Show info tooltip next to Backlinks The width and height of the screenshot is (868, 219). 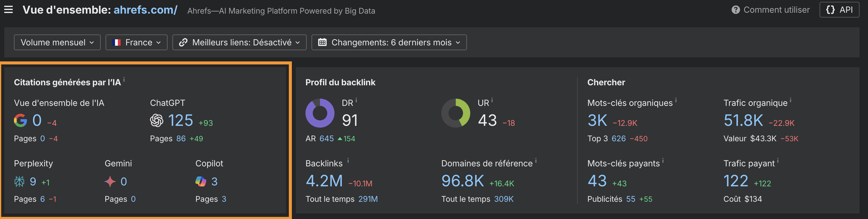point(348,161)
